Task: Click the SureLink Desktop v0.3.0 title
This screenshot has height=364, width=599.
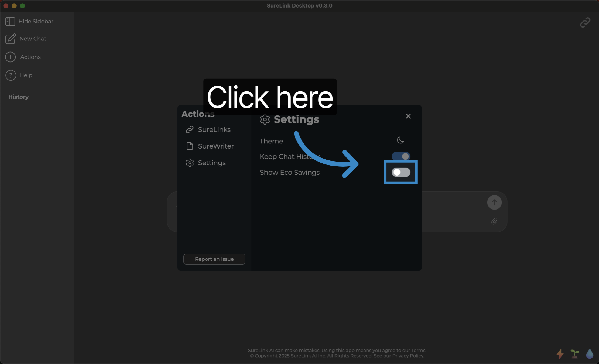Action: pos(299,6)
